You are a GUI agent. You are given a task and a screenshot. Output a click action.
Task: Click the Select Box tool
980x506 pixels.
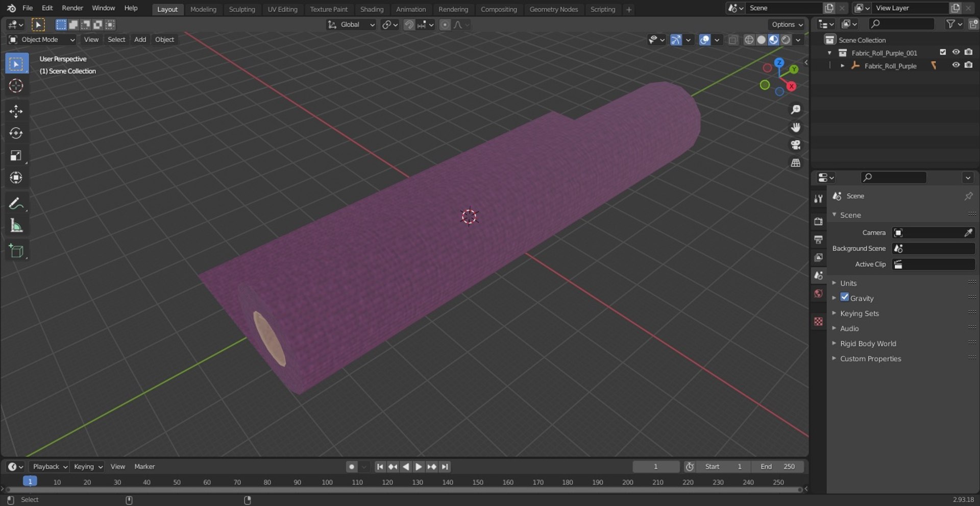(16, 64)
